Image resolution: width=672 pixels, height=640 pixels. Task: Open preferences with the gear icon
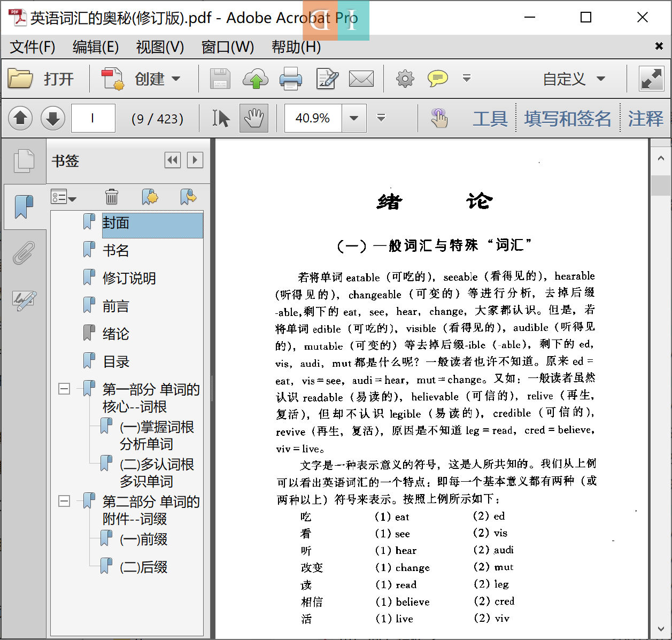coord(405,79)
